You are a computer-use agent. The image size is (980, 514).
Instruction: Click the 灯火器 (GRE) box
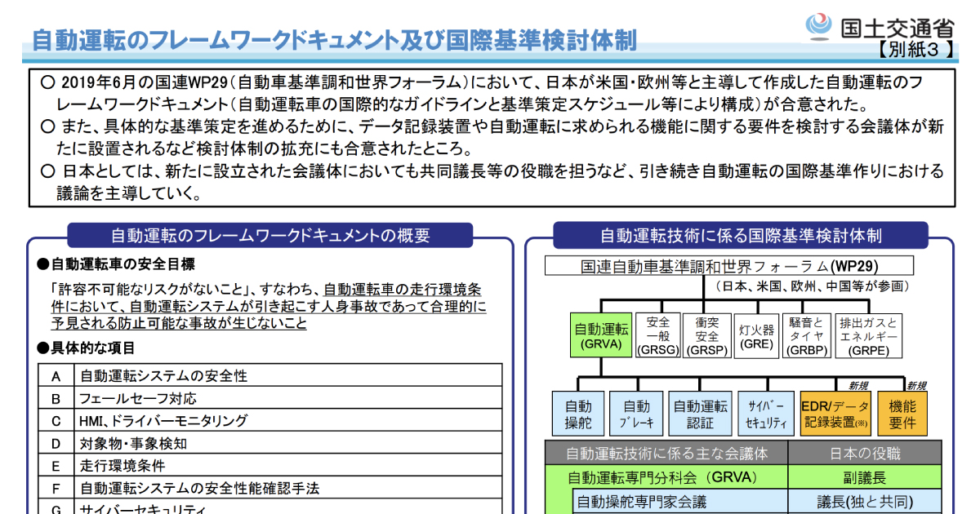[x=756, y=336]
